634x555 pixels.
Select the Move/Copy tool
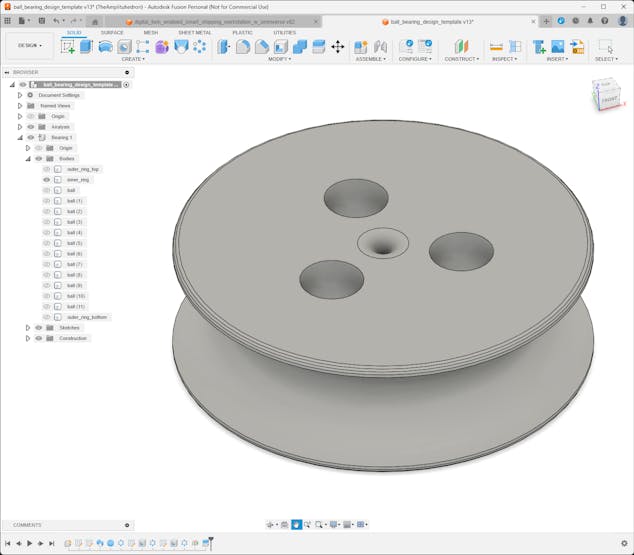click(x=337, y=46)
